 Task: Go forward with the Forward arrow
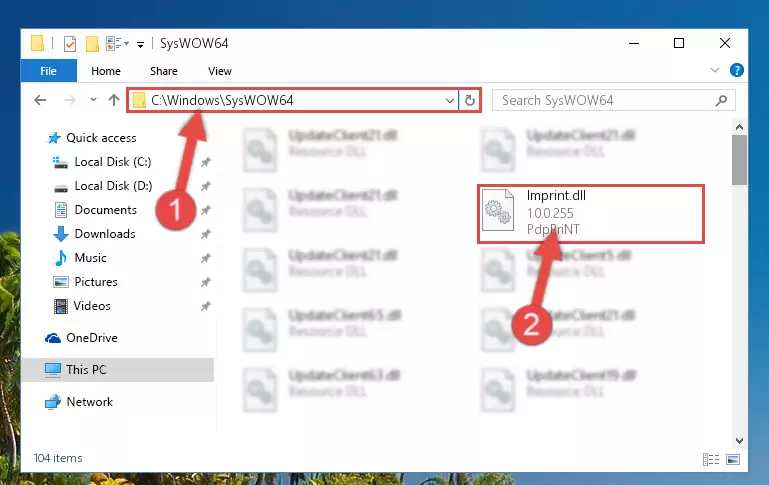(x=70, y=100)
